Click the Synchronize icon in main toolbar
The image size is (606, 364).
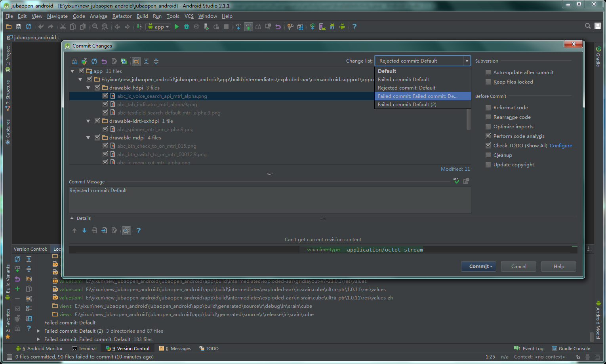29,27
